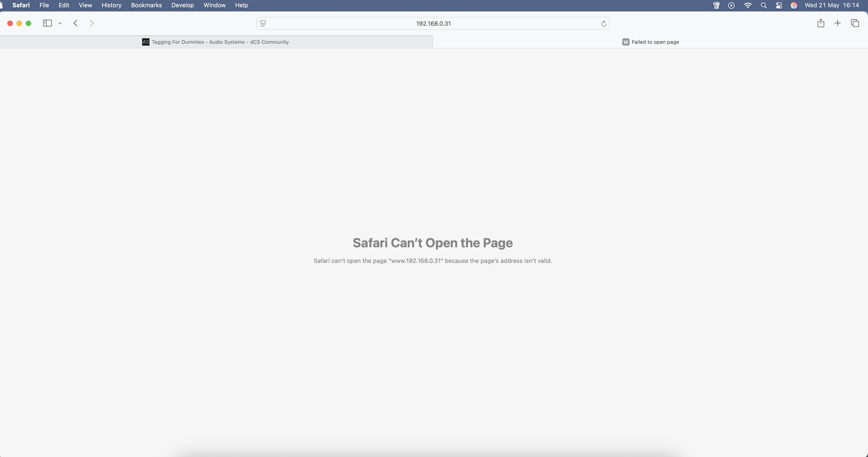Open the sidebar tab group dropdown arrow
The image size is (868, 457).
click(x=60, y=23)
